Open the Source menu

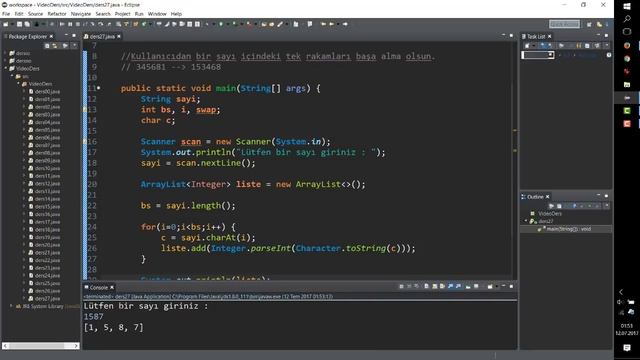[x=35, y=14]
